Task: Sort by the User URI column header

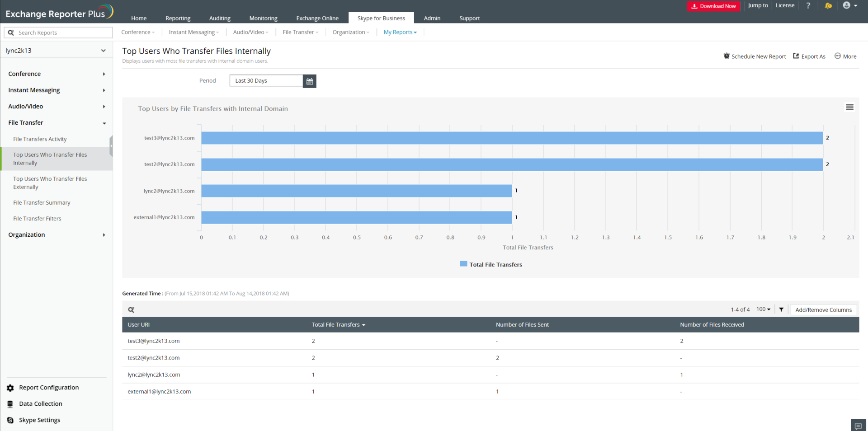Action: pos(138,325)
